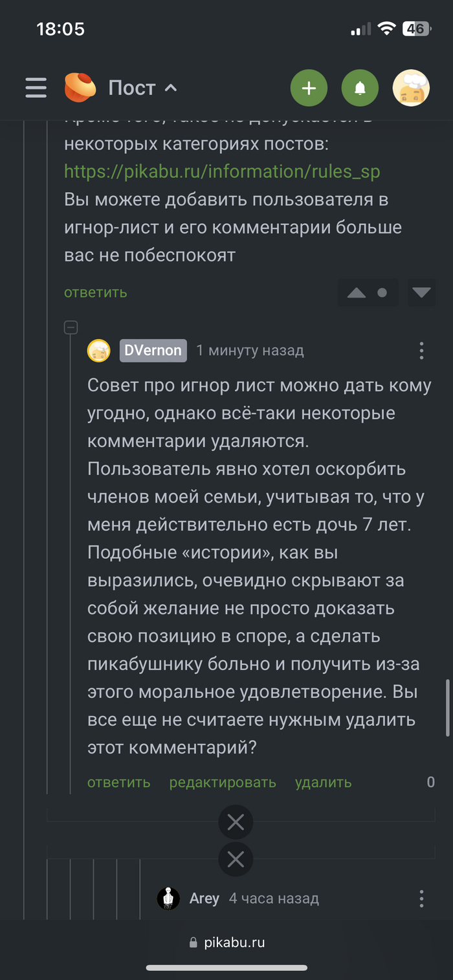Click ответить under the moderator comment
This screenshot has width=453, height=980.
tap(96, 292)
